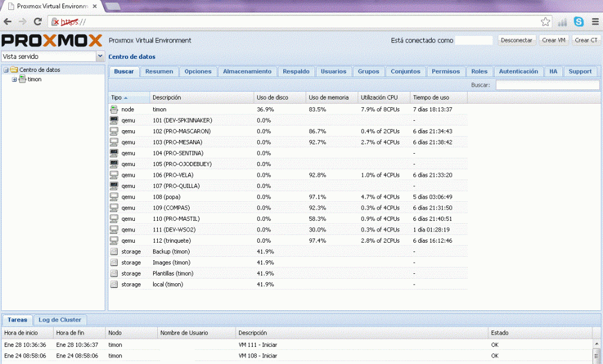Click the Desconectar button

(x=516, y=41)
